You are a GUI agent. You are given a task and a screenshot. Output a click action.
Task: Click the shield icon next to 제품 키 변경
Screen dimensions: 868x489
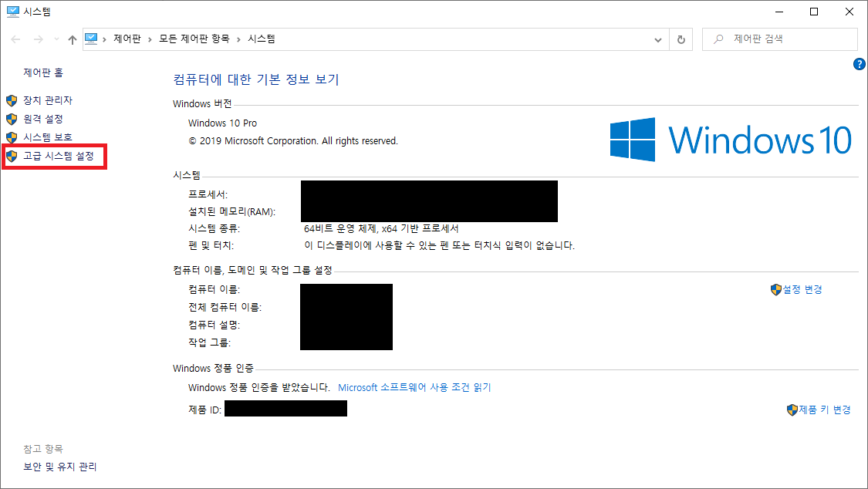tap(792, 410)
